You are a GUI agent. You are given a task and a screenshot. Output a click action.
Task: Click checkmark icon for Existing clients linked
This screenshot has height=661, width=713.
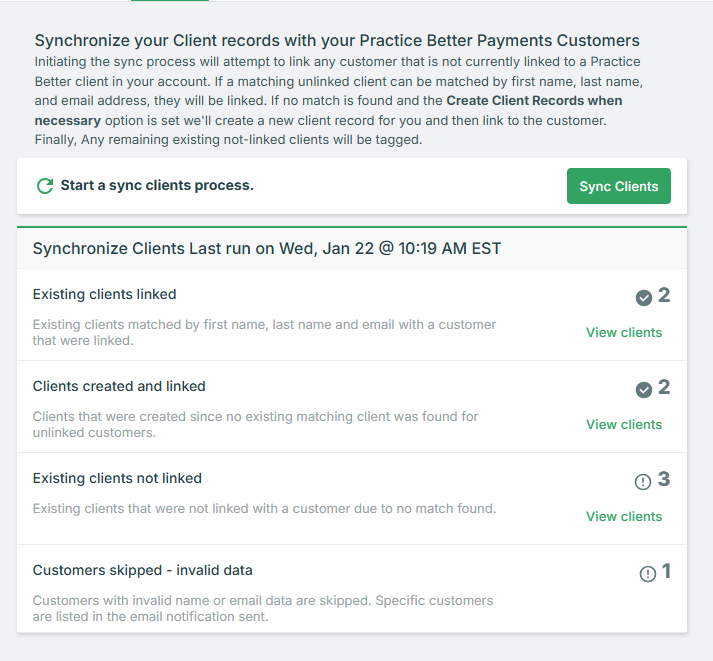[643, 298]
